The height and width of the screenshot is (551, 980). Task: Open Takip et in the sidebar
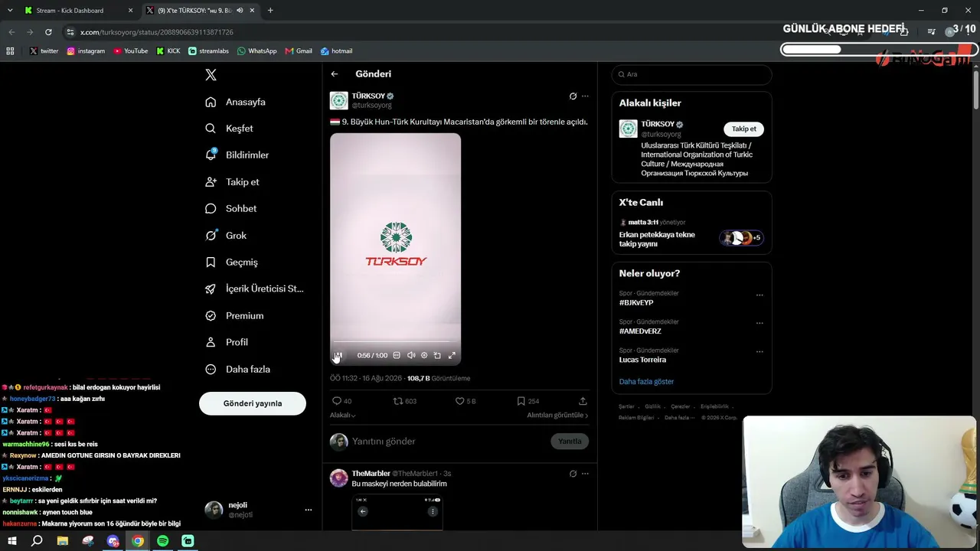pos(233,182)
